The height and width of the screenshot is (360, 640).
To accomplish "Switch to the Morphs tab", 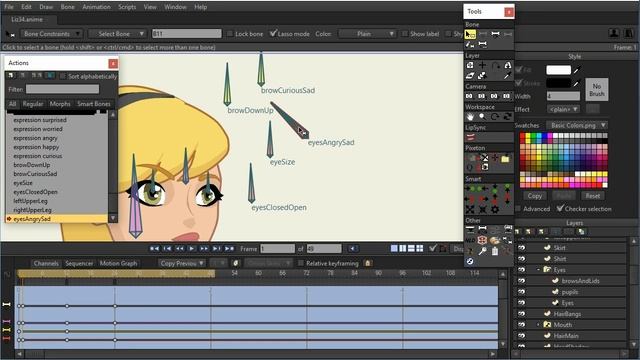I will 60,104.
